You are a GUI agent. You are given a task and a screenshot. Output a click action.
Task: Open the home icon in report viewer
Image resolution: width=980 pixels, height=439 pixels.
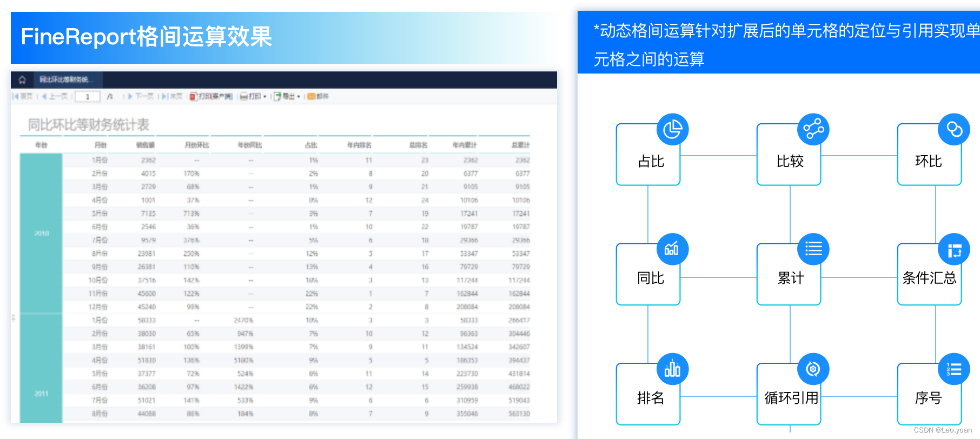[22, 80]
